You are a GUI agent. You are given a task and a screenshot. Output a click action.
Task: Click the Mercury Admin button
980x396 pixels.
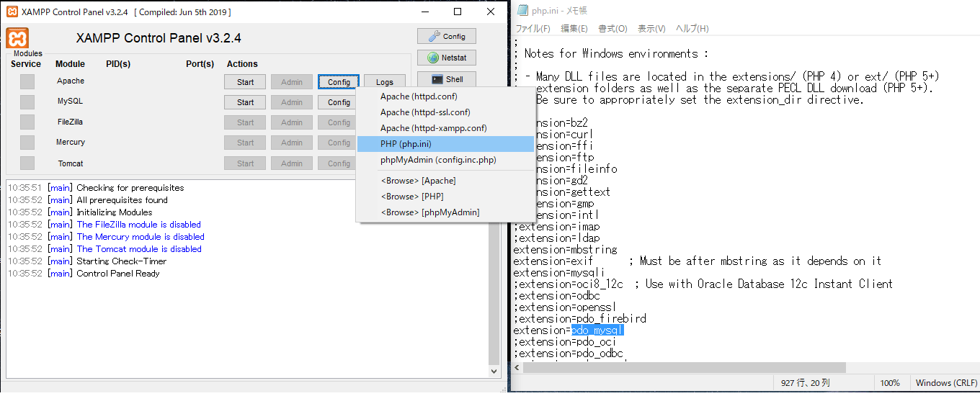click(292, 143)
